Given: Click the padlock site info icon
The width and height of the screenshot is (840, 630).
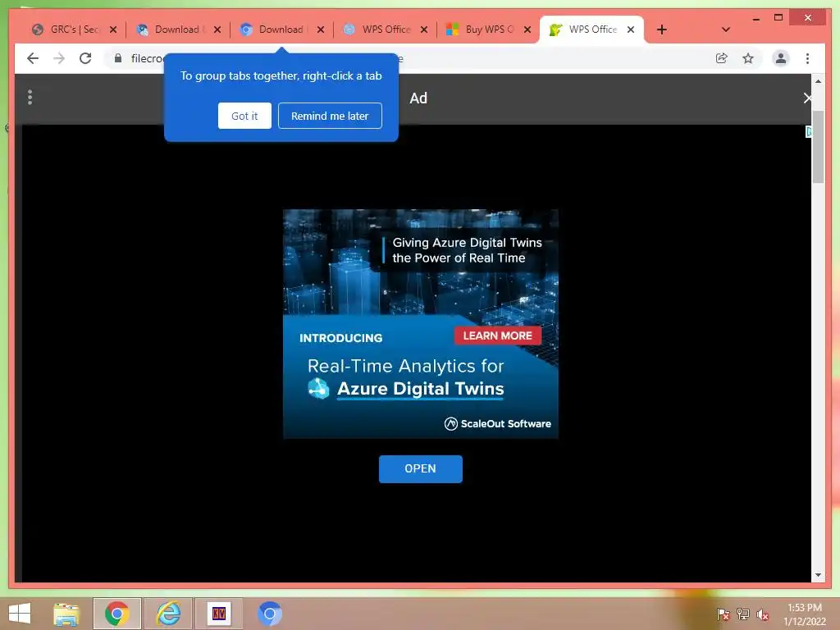Looking at the screenshot, I should click(x=118, y=58).
